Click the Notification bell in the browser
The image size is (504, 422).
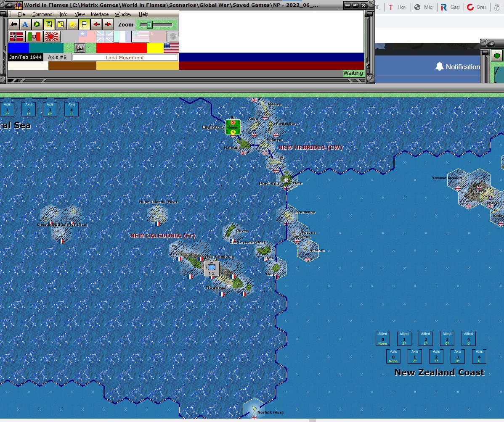coord(439,66)
